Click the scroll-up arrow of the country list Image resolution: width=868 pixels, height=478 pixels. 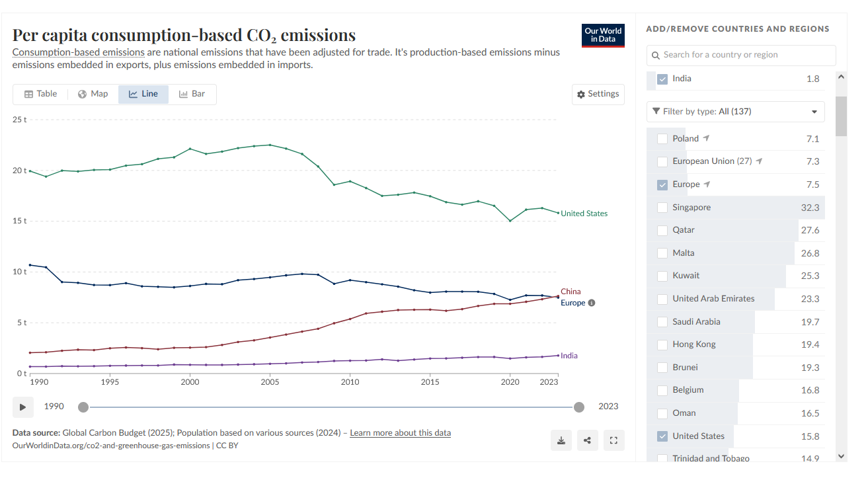[841, 77]
